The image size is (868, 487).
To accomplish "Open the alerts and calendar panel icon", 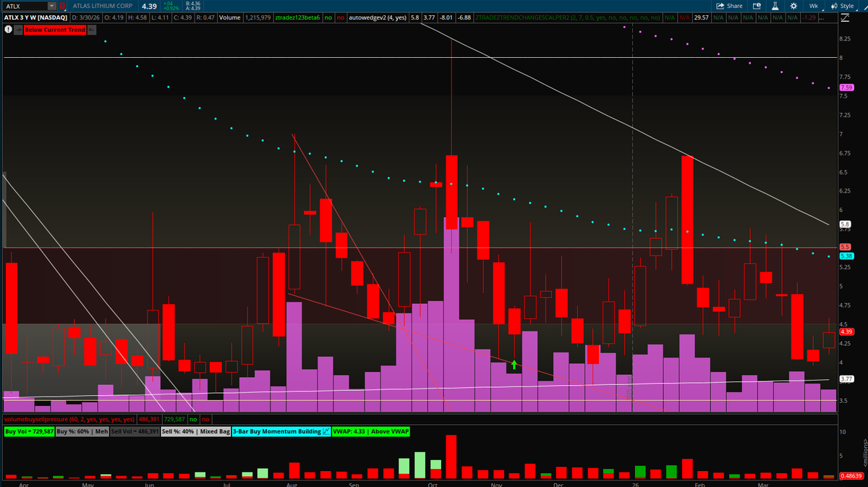I will (757, 6).
